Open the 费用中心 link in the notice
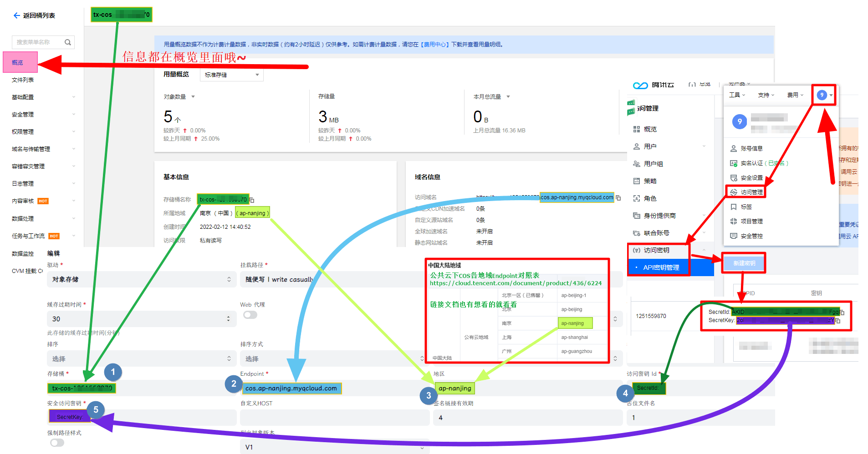 [434, 45]
